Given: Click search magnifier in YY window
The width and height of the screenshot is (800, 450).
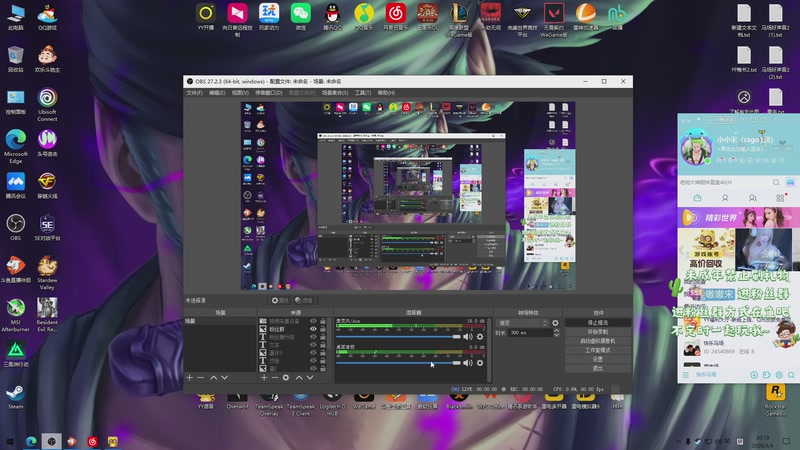Looking at the screenshot, I should point(776,182).
